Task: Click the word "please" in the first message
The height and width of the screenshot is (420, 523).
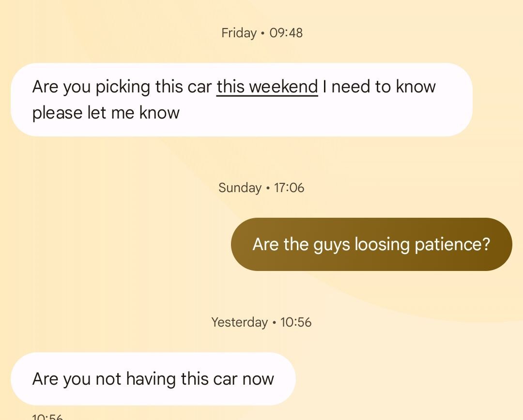Action: [x=57, y=113]
